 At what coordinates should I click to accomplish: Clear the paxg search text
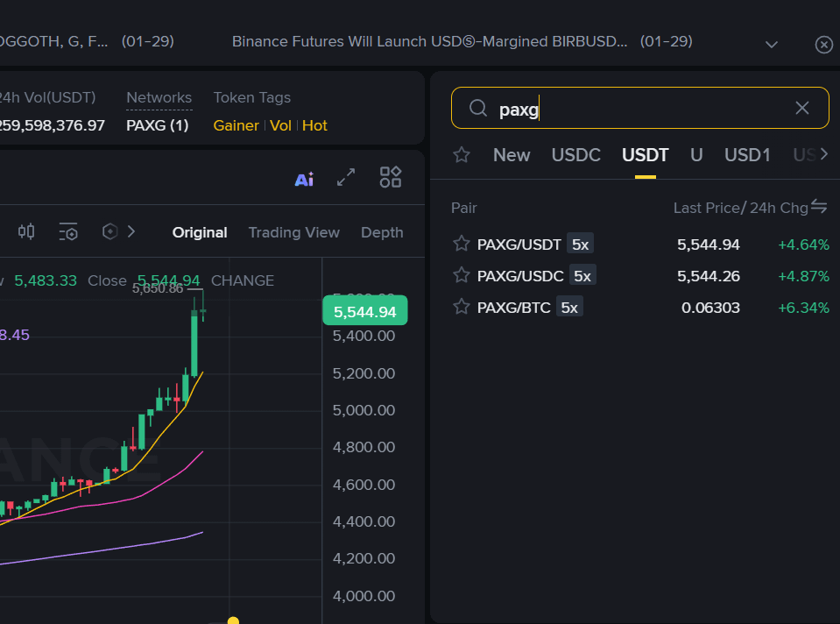click(801, 108)
